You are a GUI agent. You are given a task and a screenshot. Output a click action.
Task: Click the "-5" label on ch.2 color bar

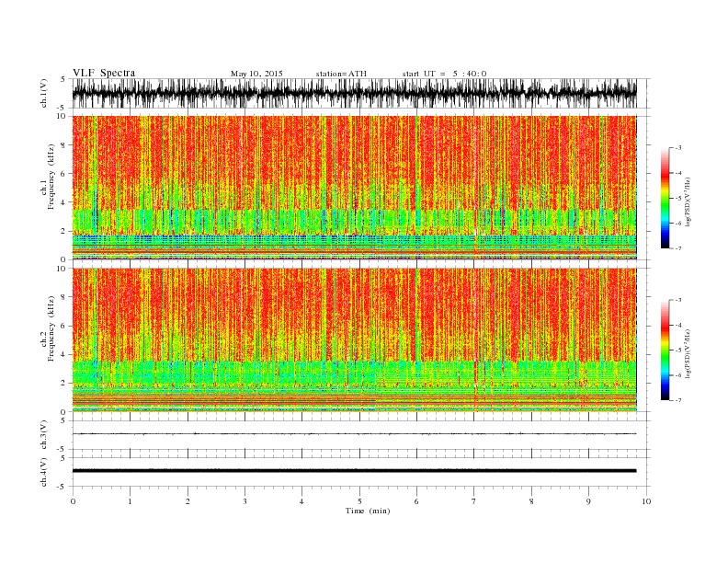(677, 350)
